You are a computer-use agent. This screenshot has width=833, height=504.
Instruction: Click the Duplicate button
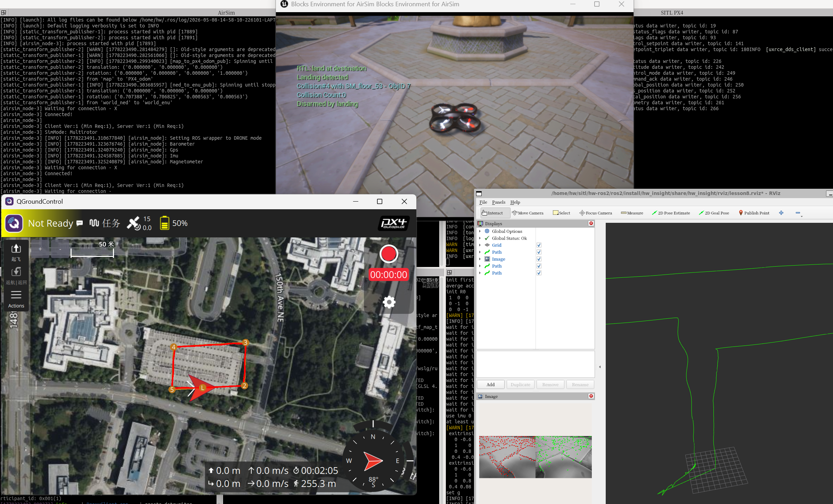pos(521,384)
